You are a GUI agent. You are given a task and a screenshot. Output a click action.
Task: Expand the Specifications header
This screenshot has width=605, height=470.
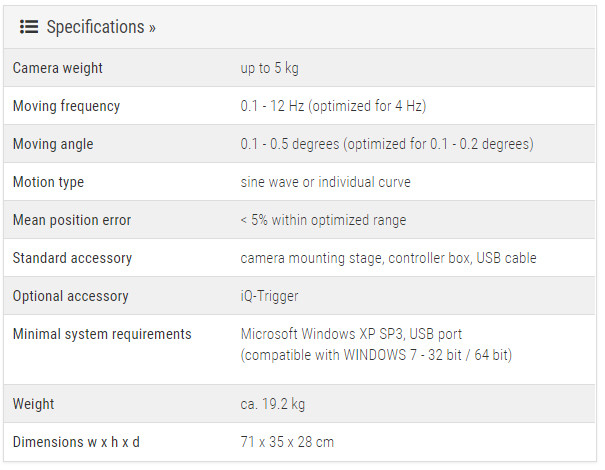[101, 27]
